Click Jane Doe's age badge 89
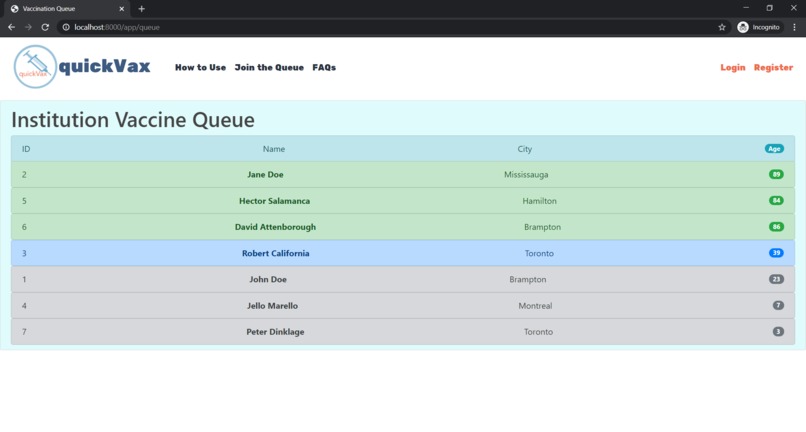This screenshot has width=806, height=432. (776, 174)
